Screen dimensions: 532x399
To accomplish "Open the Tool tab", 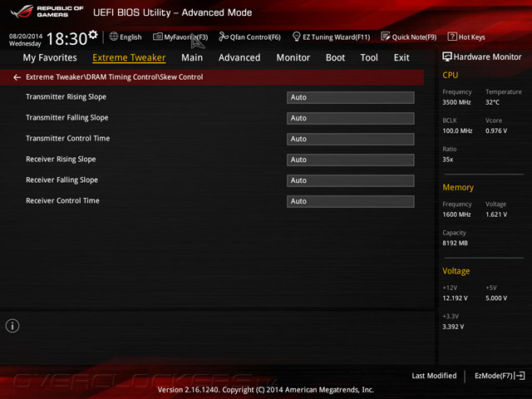I will 369,57.
